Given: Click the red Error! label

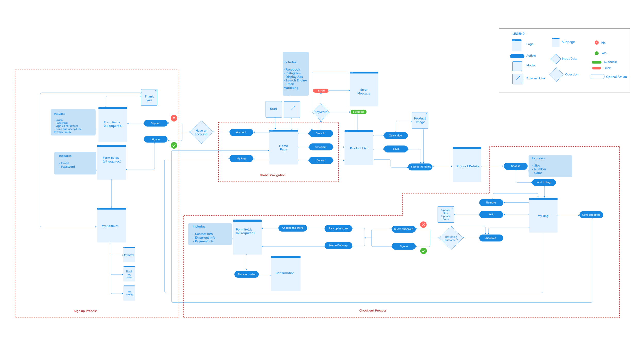Looking at the screenshot, I should (321, 91).
